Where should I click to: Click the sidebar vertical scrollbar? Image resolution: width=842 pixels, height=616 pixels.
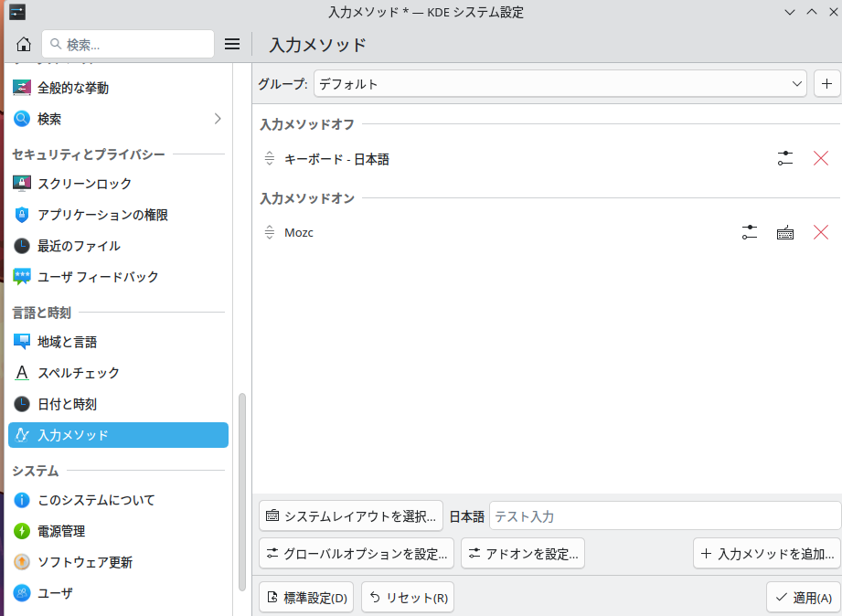242,492
